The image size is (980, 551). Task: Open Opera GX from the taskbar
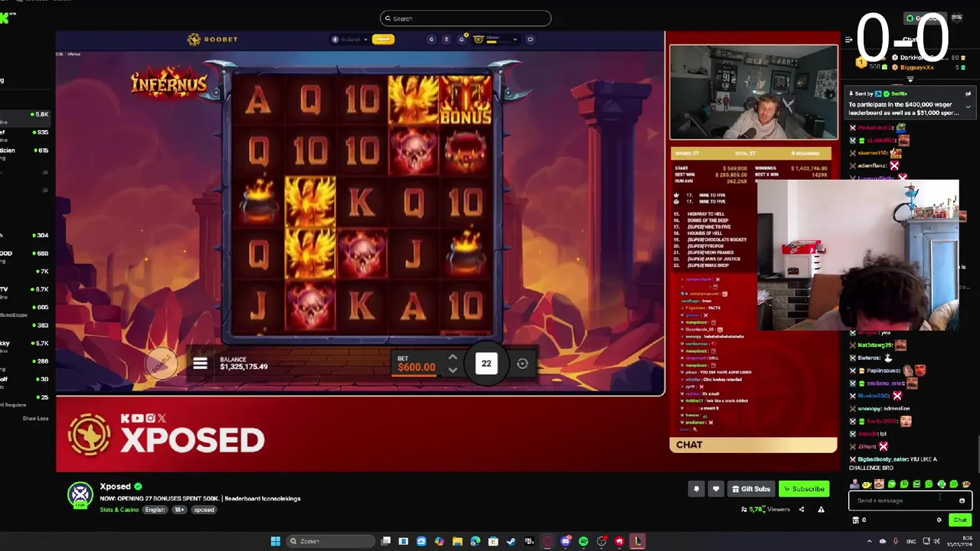pos(547,541)
